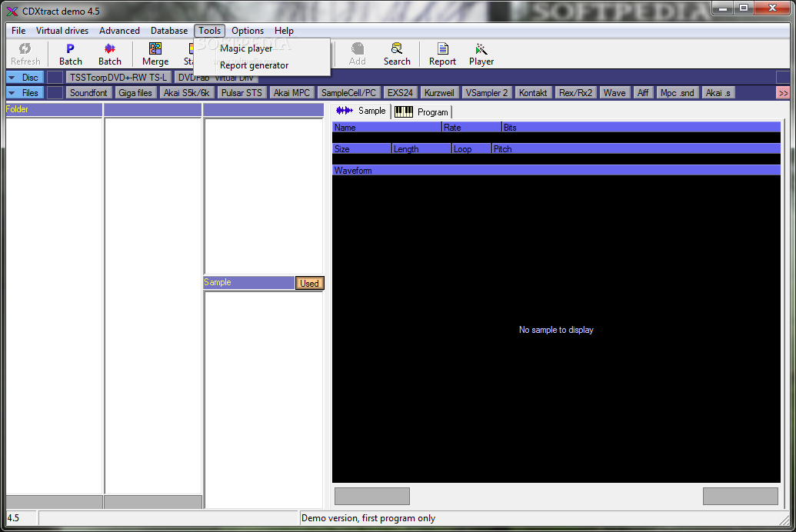Choose the Aiff format
Image resolution: width=796 pixels, height=532 pixels.
point(643,93)
